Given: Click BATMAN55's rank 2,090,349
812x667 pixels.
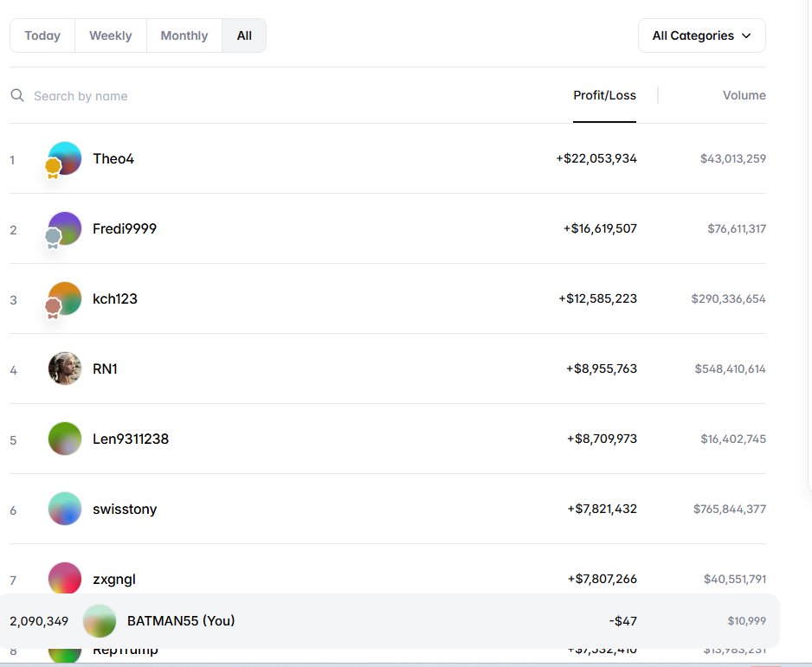Looking at the screenshot, I should (39, 621).
